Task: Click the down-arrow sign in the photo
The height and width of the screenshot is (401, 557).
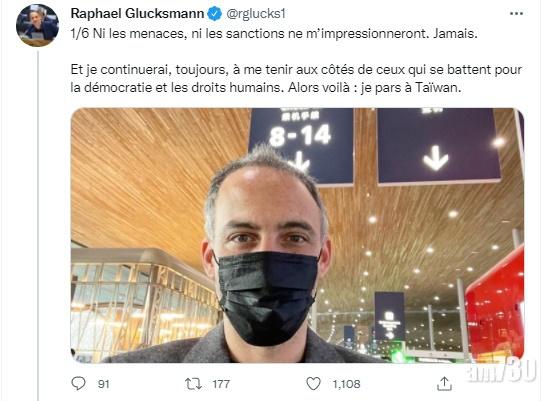Action: click(439, 146)
